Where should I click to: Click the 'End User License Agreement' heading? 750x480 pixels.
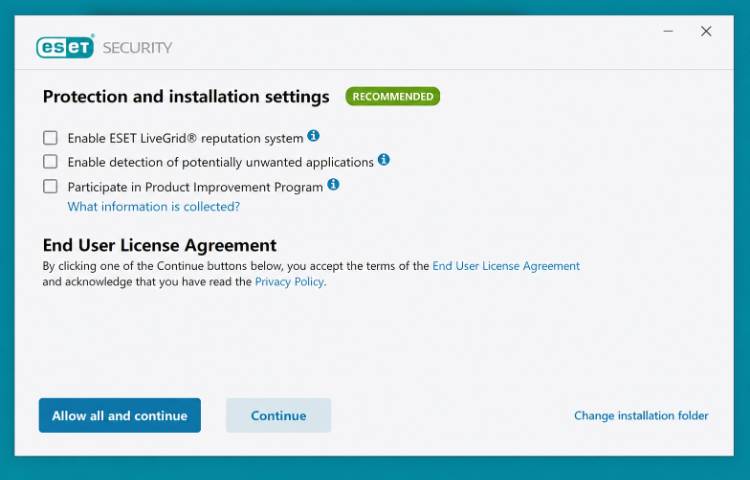[x=160, y=245]
